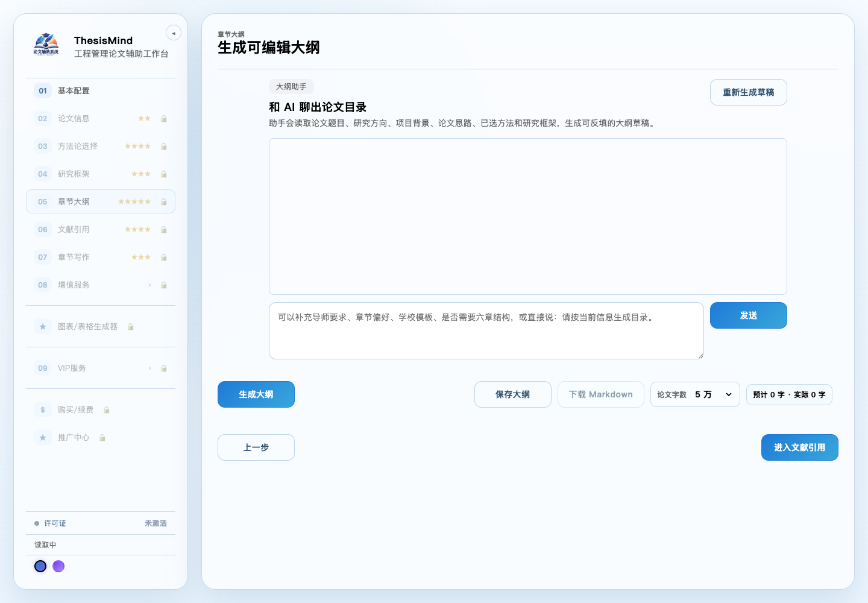
Task: Select the purple theme color swatch
Action: 58,566
